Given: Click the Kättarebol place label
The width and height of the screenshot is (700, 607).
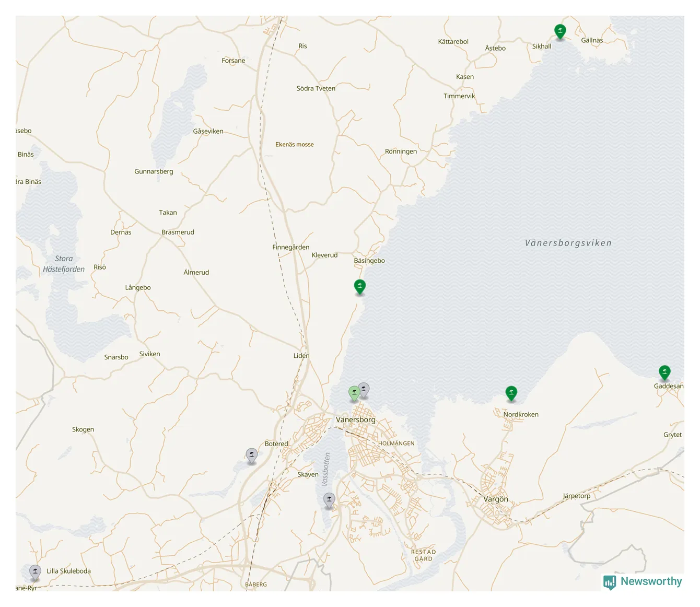Looking at the screenshot, I should click(x=453, y=41).
